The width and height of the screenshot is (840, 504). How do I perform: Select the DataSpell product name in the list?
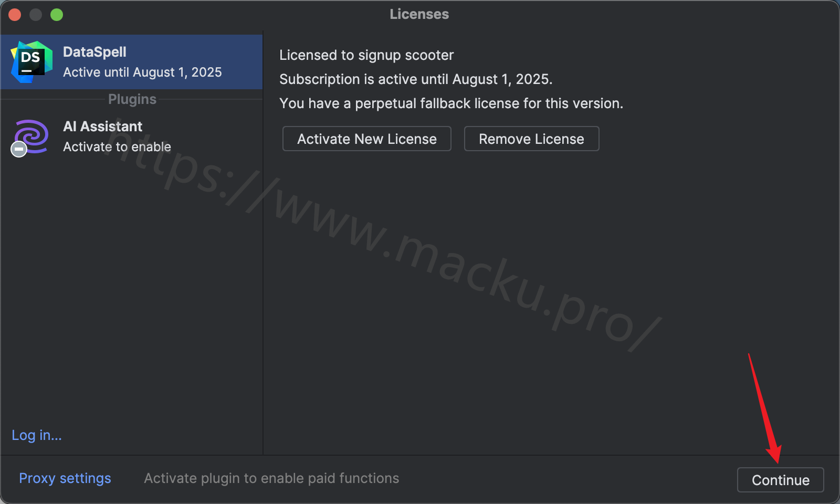[x=94, y=52]
